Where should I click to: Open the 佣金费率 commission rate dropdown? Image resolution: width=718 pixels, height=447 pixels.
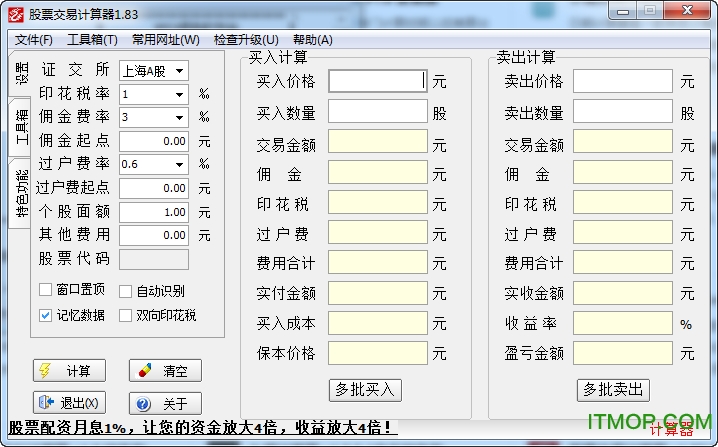pyautogui.click(x=179, y=118)
